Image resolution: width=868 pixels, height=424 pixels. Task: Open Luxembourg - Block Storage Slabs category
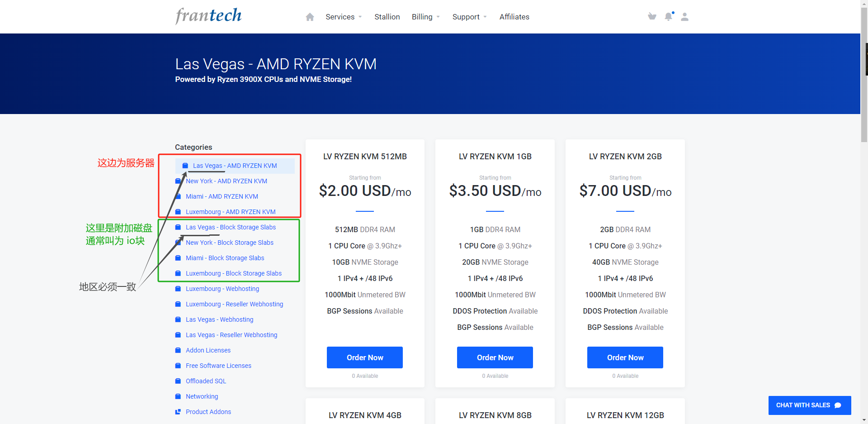coord(233,273)
